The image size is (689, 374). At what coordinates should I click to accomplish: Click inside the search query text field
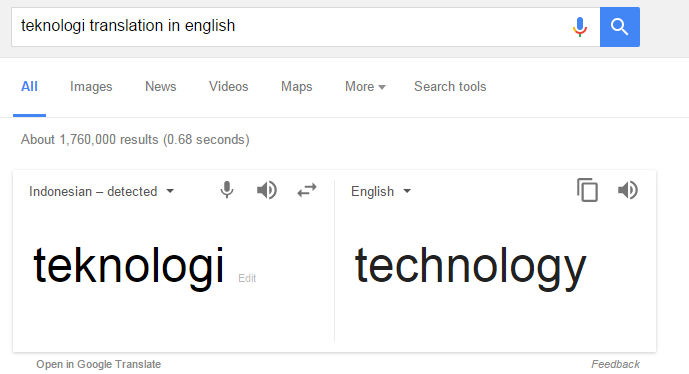click(290, 26)
